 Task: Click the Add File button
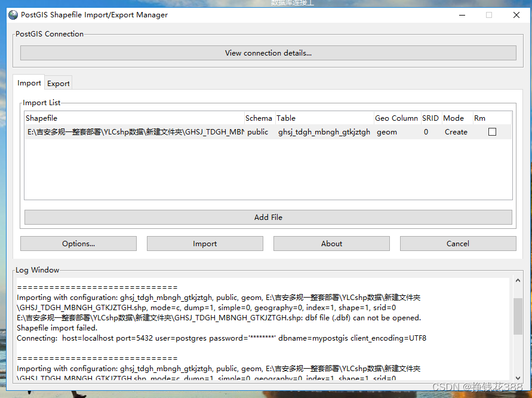click(x=268, y=218)
